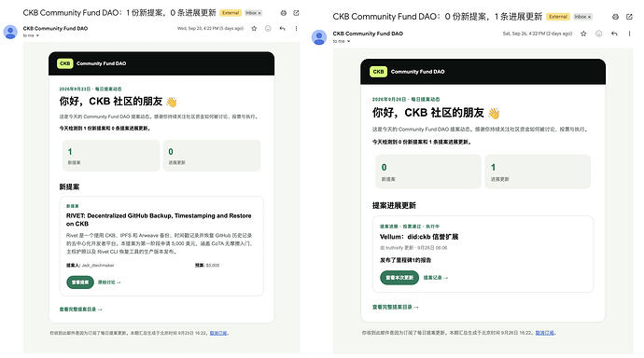Reply to the Sep 23 email
Image resolution: width=644 pixels, height=358 pixels.
coord(282,28)
